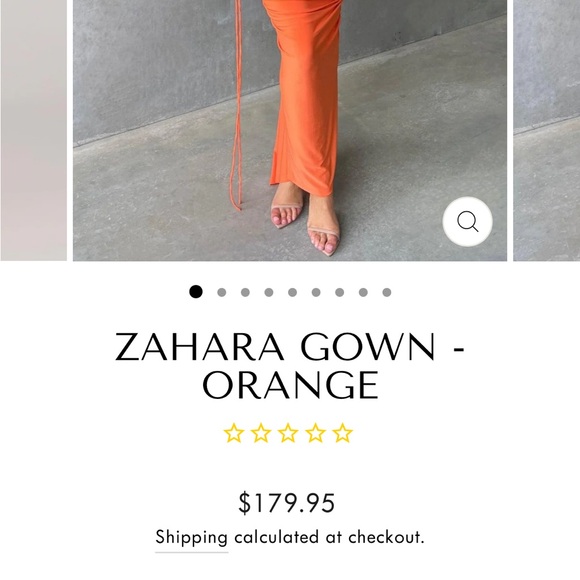Click the Zahara Gown - Orange title

coord(290,366)
